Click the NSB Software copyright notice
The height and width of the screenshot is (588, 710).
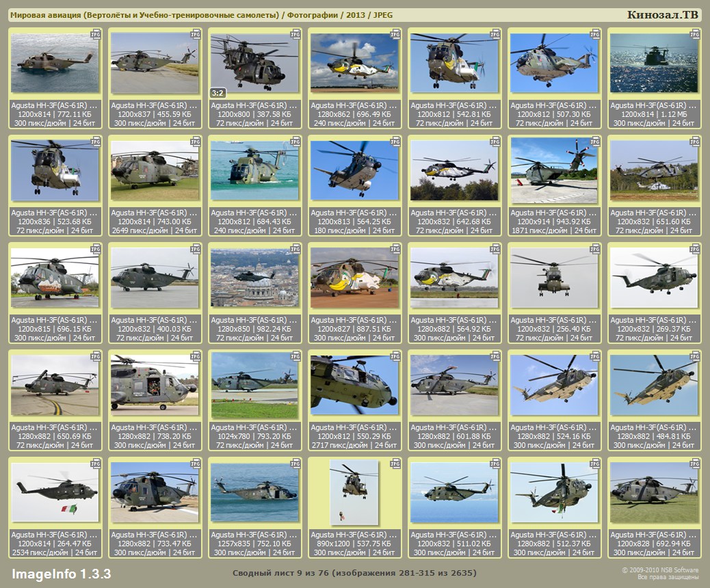pos(659,573)
